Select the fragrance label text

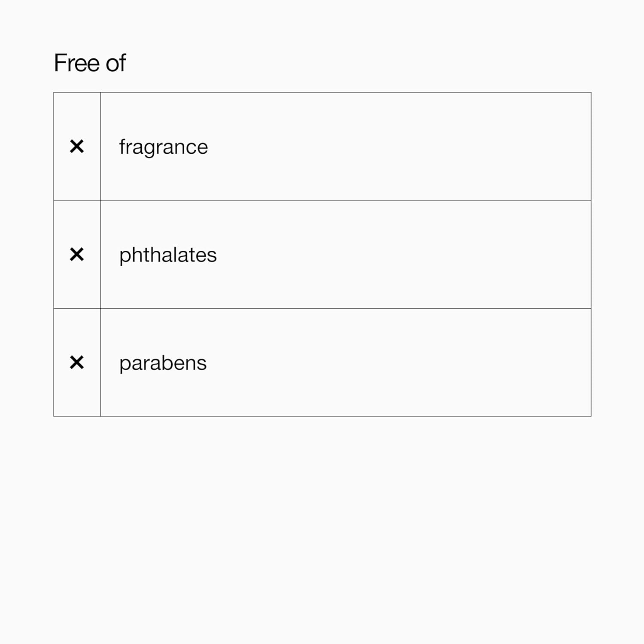[163, 147]
